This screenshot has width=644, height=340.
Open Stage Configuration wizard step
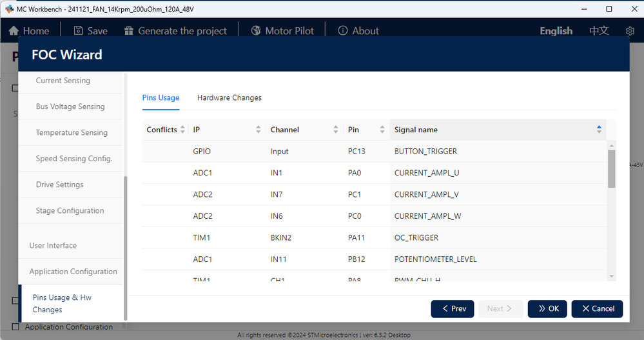click(71, 210)
